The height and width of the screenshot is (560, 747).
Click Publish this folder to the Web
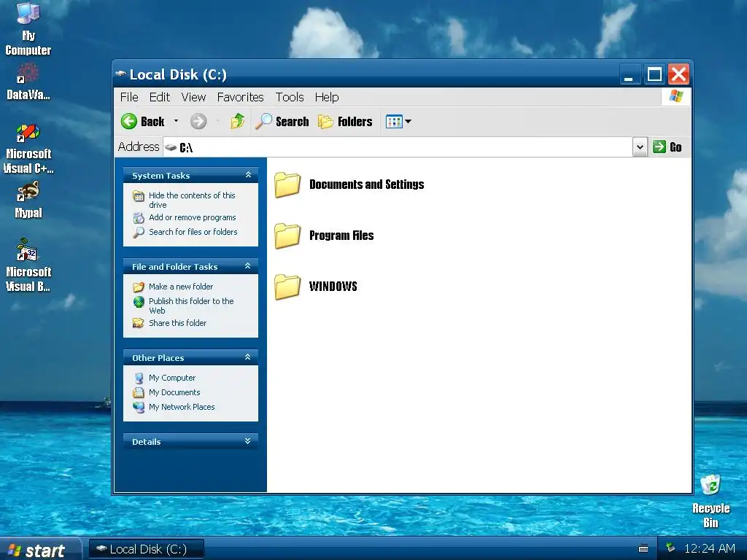coord(191,306)
